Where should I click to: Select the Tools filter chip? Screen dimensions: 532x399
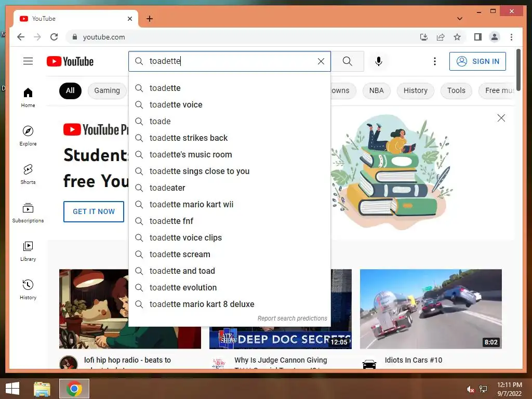(456, 90)
